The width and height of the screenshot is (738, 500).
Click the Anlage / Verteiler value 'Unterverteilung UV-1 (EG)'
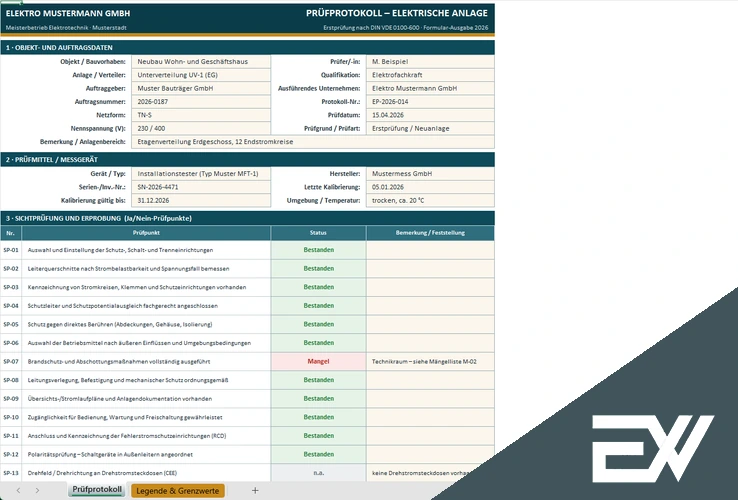(201, 75)
